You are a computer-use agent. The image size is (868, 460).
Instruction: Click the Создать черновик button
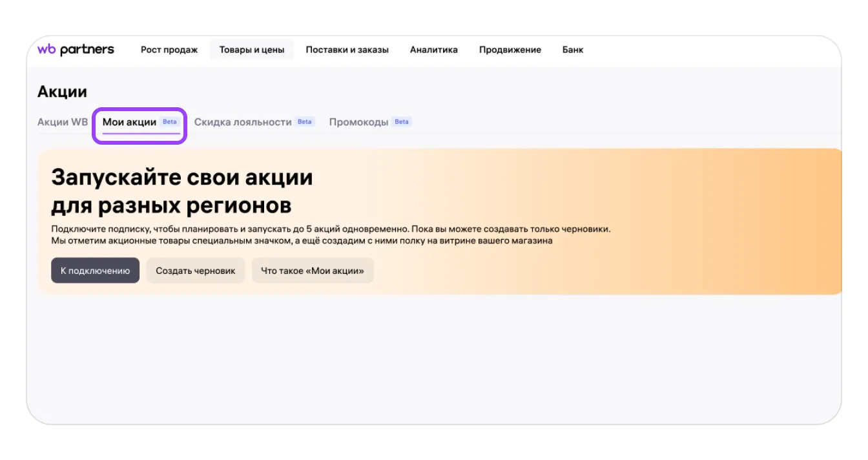click(x=195, y=271)
